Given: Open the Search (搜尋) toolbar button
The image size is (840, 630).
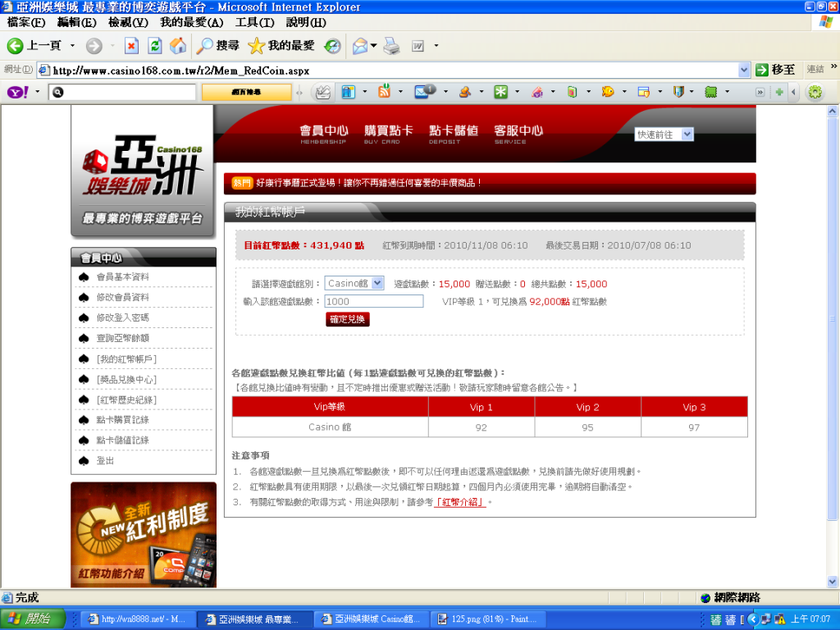Looking at the screenshot, I should pyautogui.click(x=218, y=46).
